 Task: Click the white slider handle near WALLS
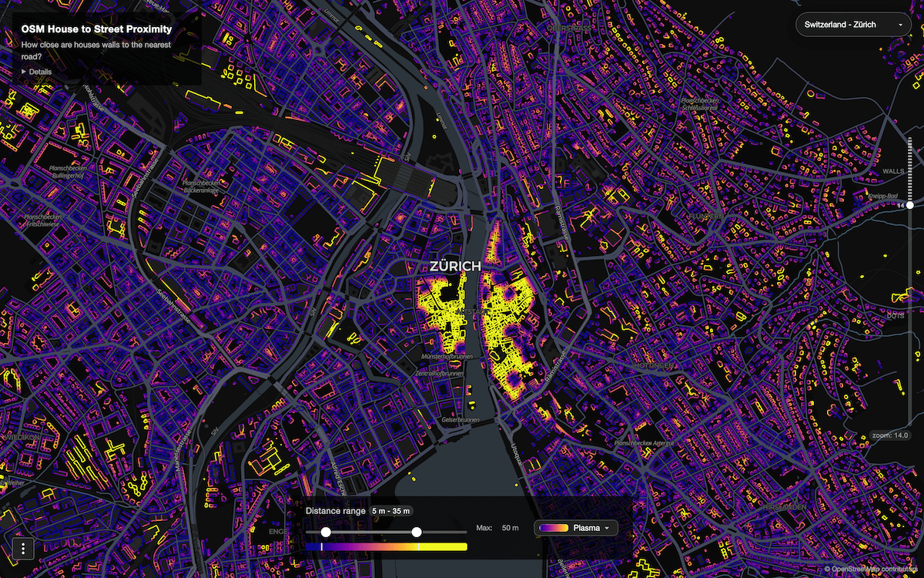tap(911, 204)
